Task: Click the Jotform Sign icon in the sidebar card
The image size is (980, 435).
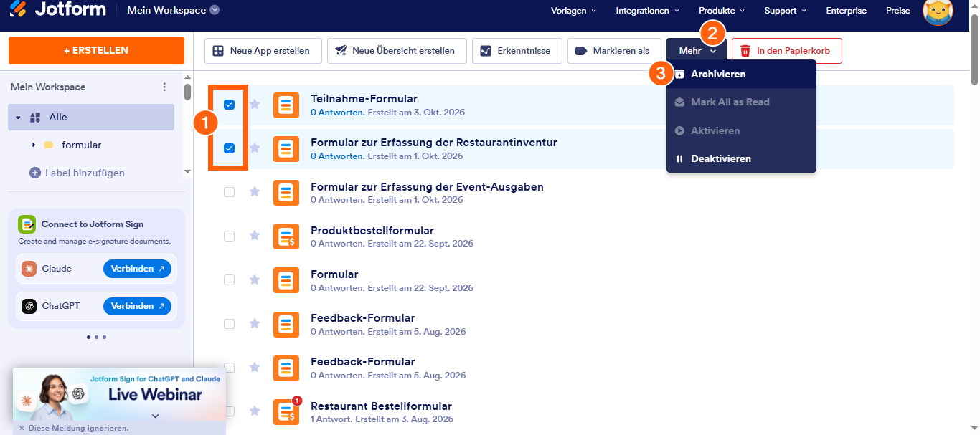Action: pyautogui.click(x=27, y=224)
